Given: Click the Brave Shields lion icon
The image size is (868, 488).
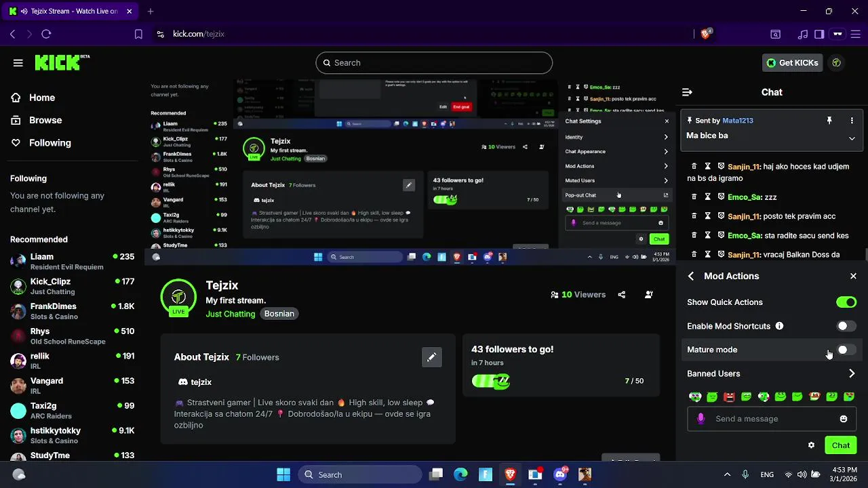Looking at the screenshot, I should coord(706,33).
